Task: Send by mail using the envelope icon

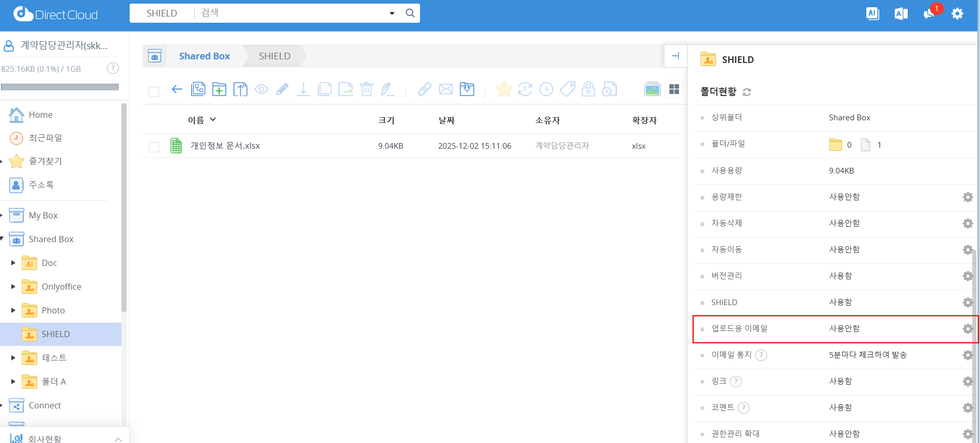Action: click(x=446, y=89)
